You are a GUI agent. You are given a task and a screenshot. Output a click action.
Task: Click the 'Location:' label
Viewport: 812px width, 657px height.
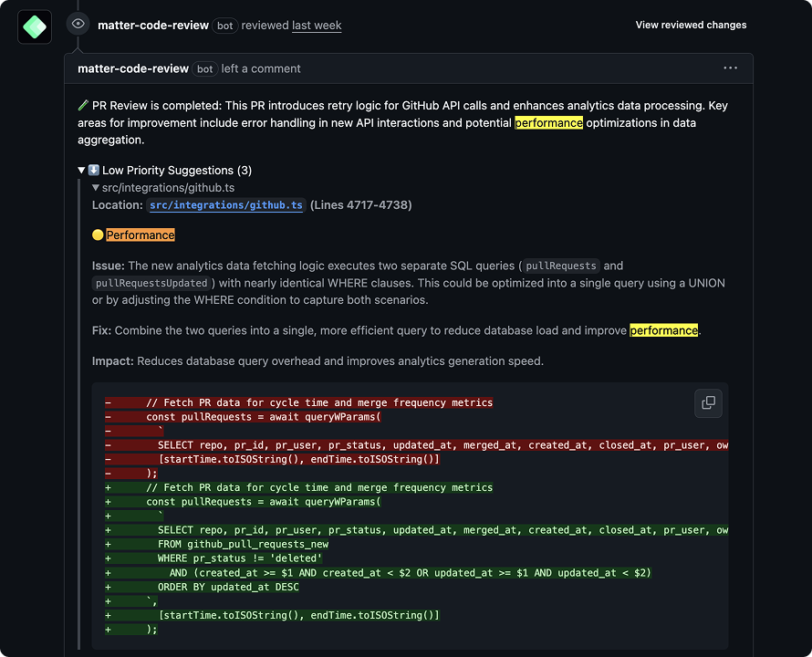118,205
